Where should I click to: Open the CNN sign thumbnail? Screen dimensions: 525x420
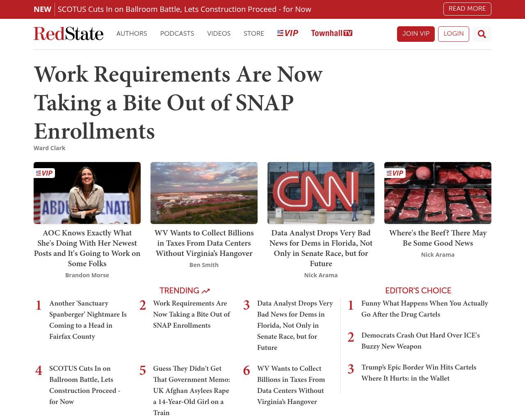321,193
